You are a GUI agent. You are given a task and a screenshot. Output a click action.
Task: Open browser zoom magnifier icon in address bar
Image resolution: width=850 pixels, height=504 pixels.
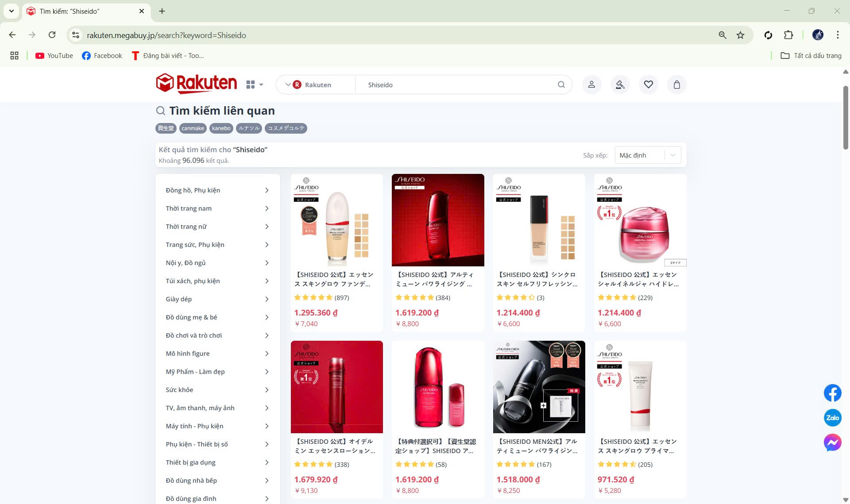(x=722, y=35)
